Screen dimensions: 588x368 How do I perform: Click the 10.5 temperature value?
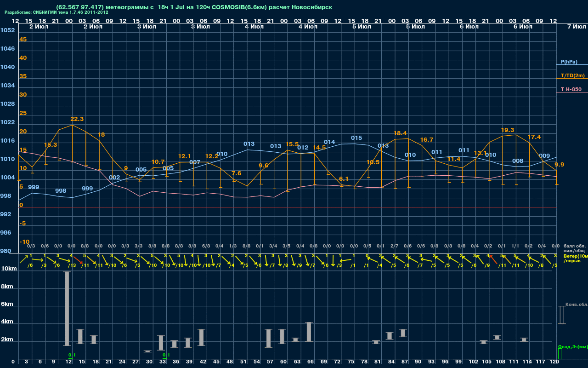(x=373, y=162)
